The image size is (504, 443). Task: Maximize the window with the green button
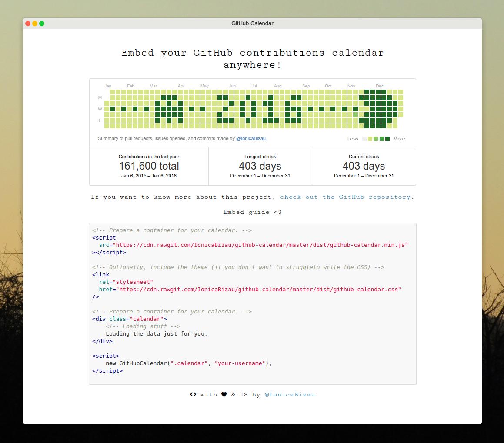pos(42,23)
